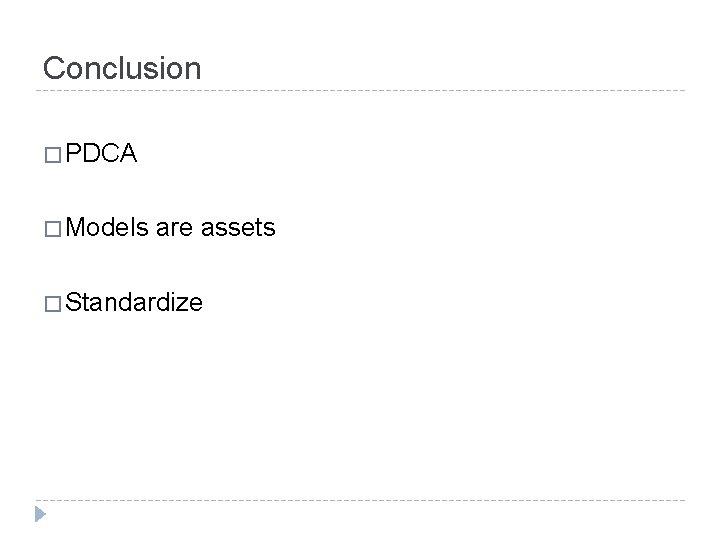Viewport: 720px width, 540px height.
Task: Click the square bullet before Standardize
Action: tap(51, 303)
